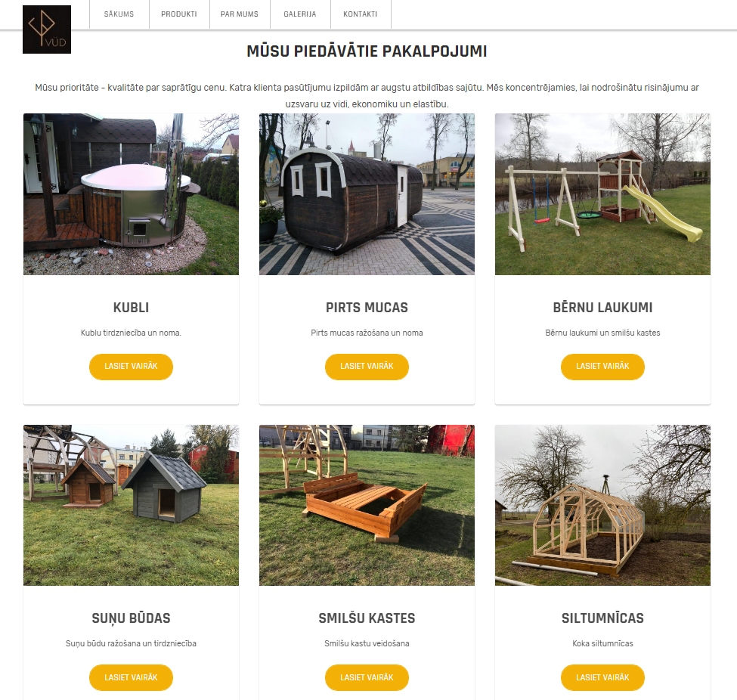The height and width of the screenshot is (700, 737).
Task: Open the wooden sandbox photo thumbnail
Action: [x=367, y=506]
